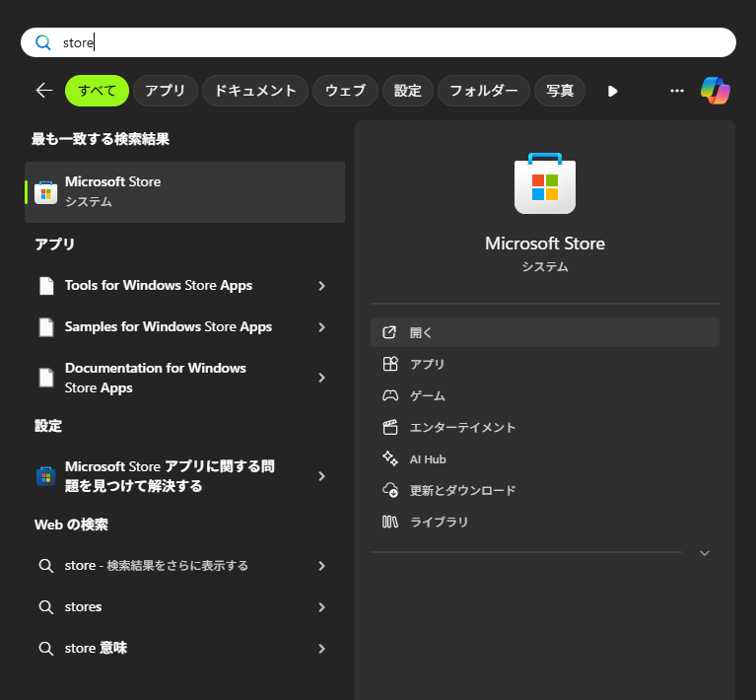
Task: Expand the Microsoft Store troubleshooting chevron
Action: pyautogui.click(x=321, y=476)
